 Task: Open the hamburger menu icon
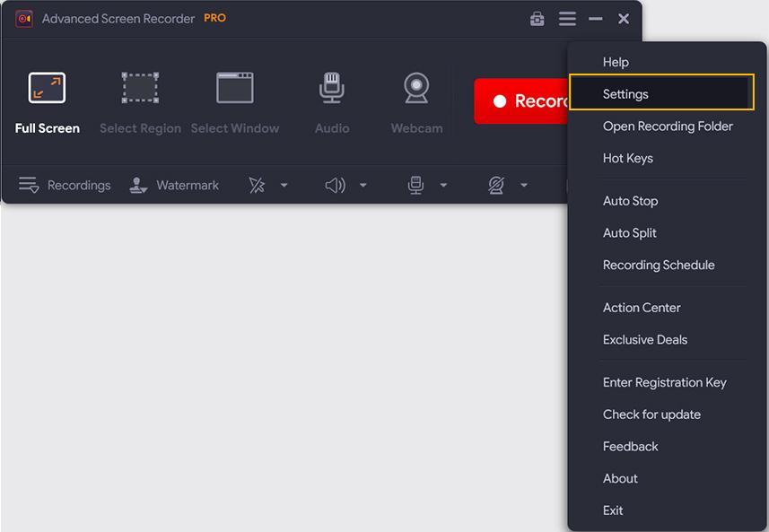pyautogui.click(x=567, y=19)
